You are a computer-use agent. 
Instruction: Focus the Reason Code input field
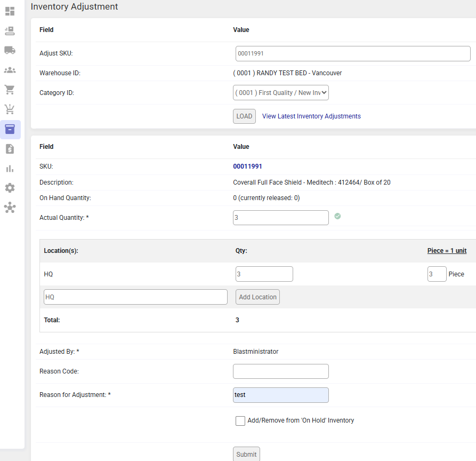click(x=281, y=371)
